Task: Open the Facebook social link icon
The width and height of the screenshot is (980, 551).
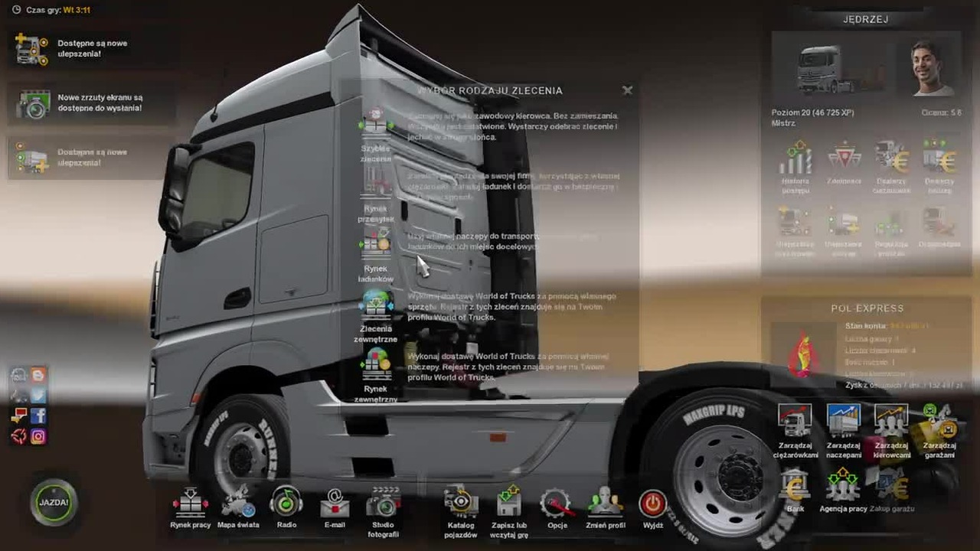Action: point(38,416)
